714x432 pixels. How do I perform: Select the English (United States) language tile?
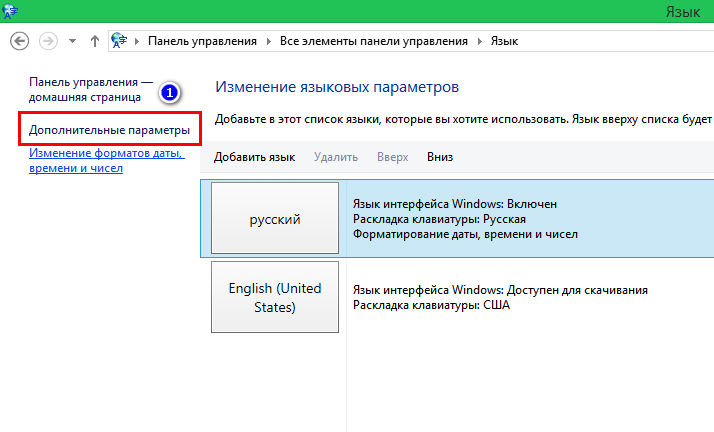tap(275, 297)
